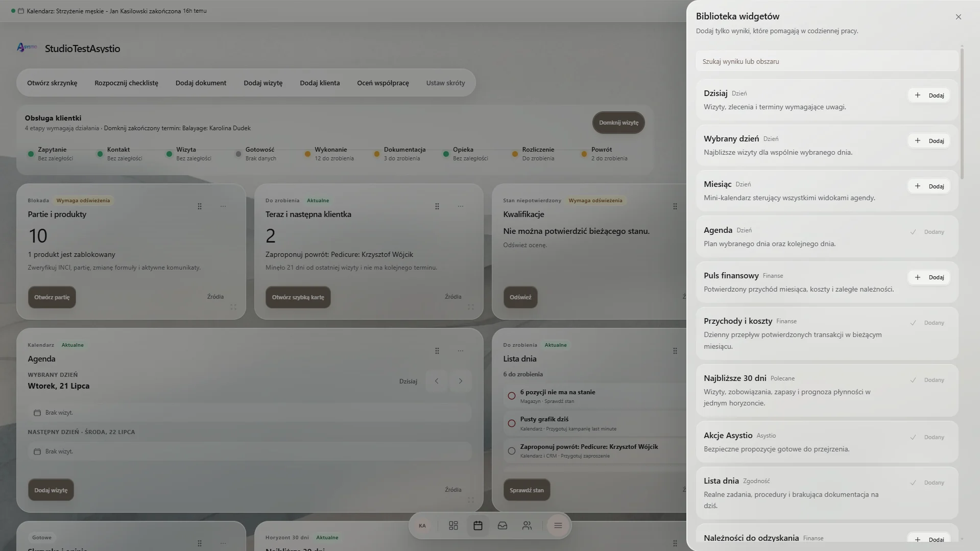
Task: Select the Powrót stage, 2 do zrobienia
Action: 605,154
